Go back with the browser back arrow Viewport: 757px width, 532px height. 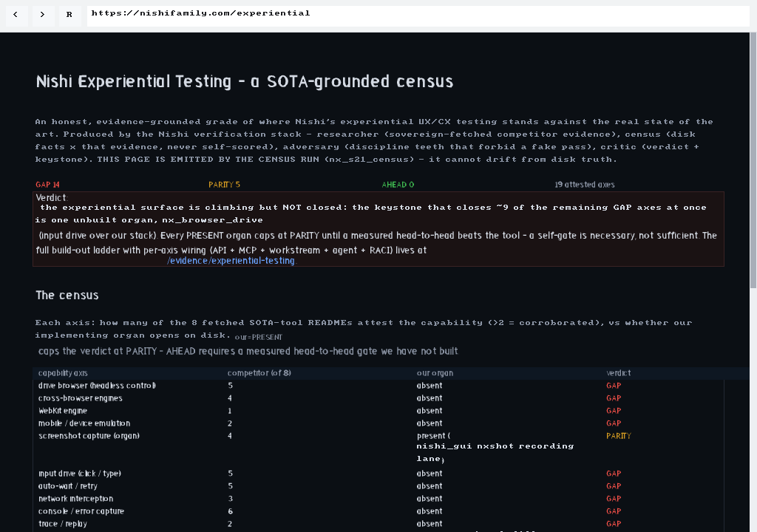pyautogui.click(x=16, y=15)
